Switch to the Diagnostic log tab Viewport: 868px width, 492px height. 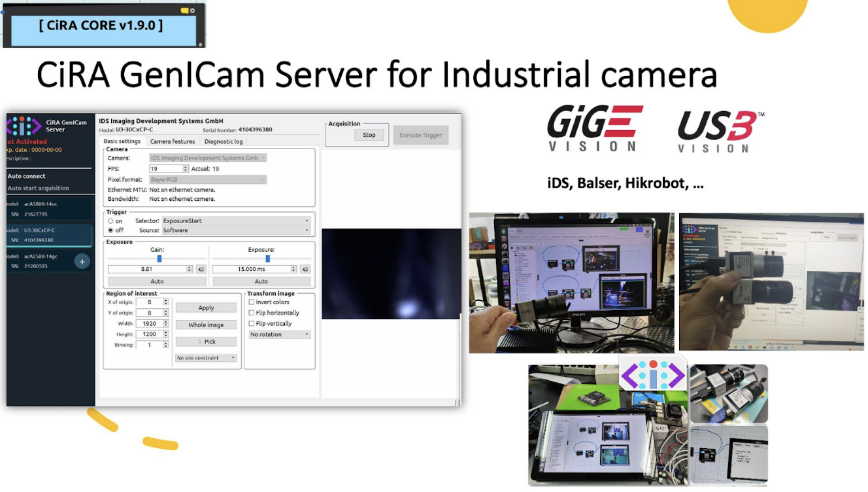coord(224,141)
